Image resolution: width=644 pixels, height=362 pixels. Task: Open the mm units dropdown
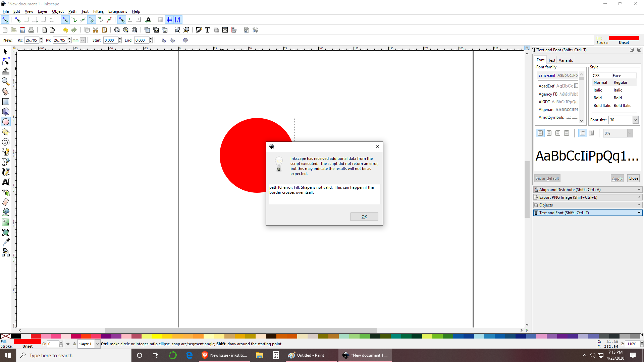[x=83, y=40]
